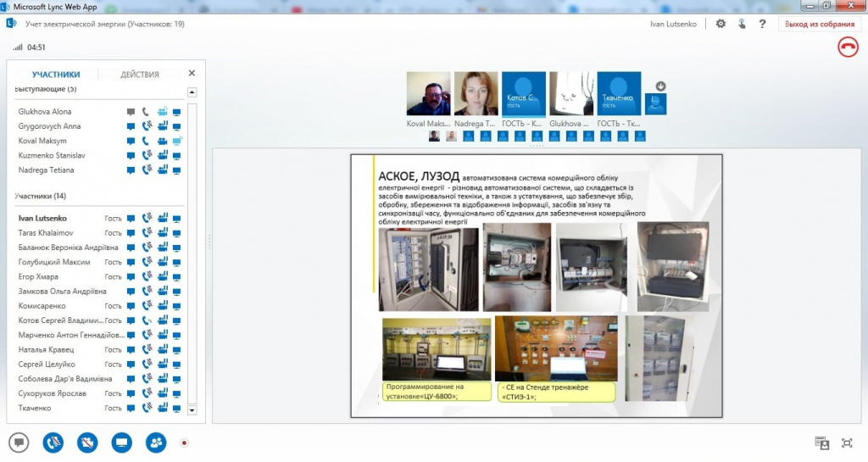
Task: Select Koval Maksym video thumbnail
Action: click(428, 93)
